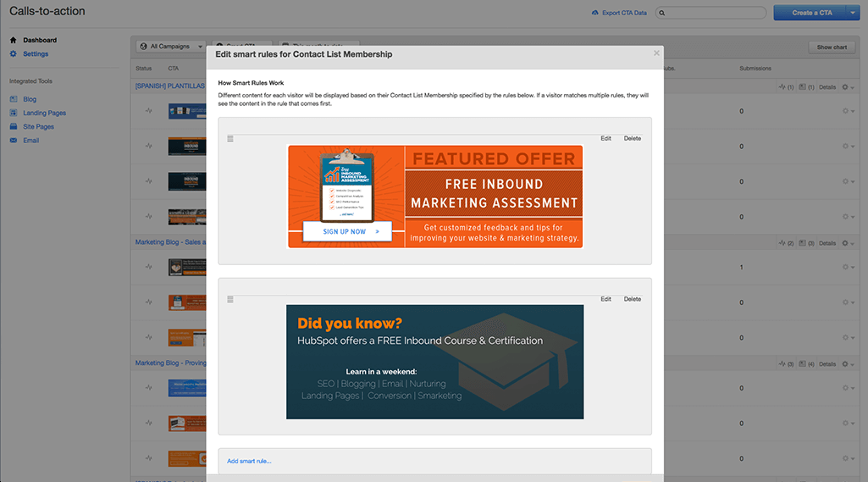Open gear menu of first CTA under SPANISH PLANTILLAS
This screenshot has height=482, width=868.
848,111
